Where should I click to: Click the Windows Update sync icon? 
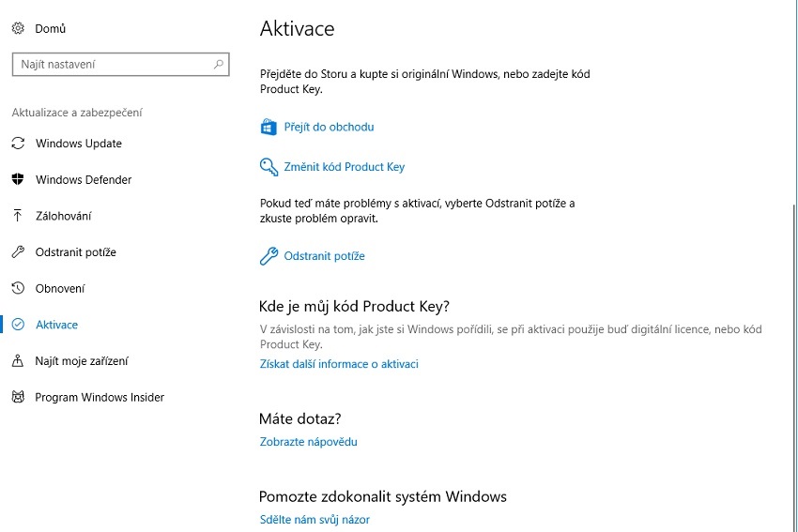(17, 144)
